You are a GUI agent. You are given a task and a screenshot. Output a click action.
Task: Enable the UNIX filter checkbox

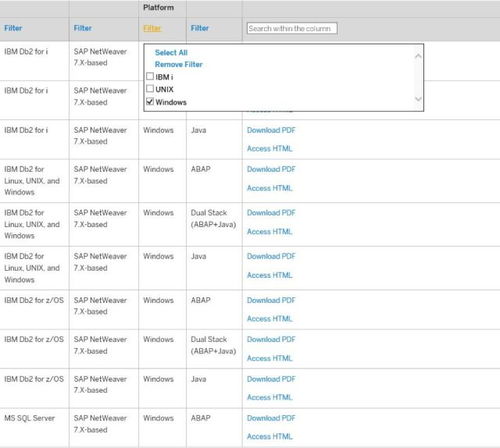tap(150, 89)
